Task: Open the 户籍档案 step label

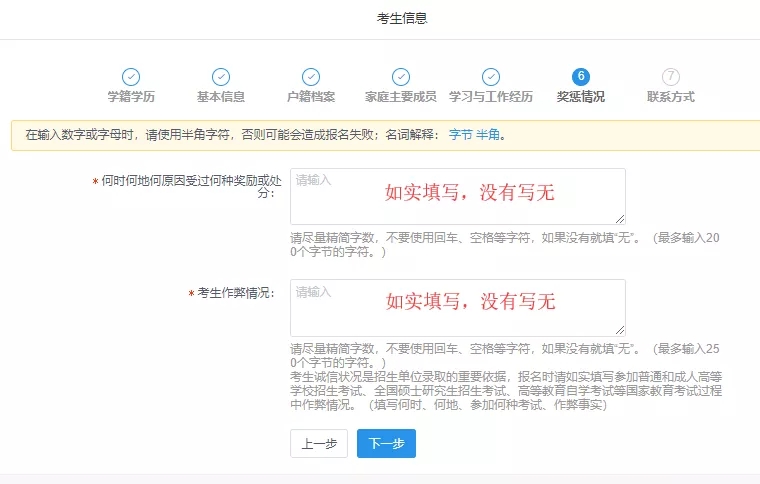Action: (311, 97)
